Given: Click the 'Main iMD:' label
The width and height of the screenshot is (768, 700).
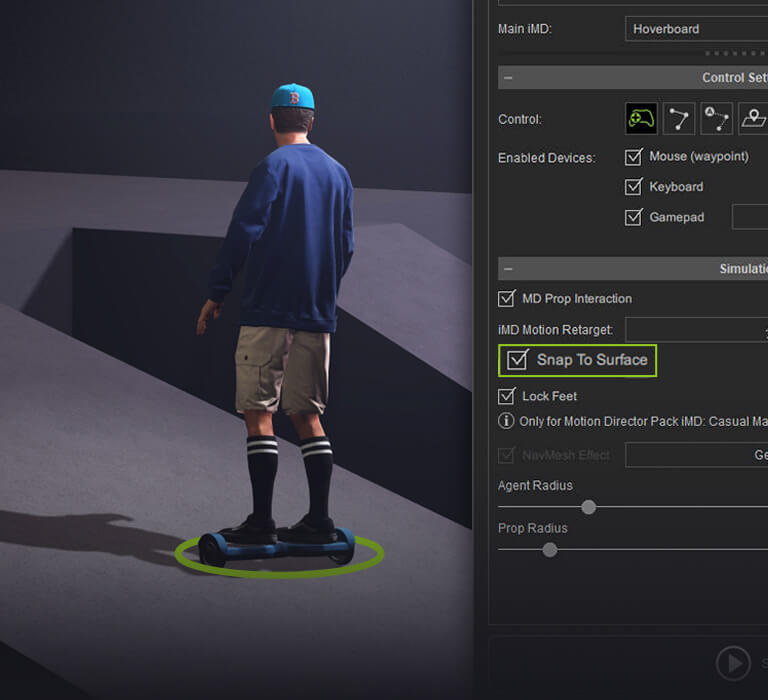Looking at the screenshot, I should (525, 29).
